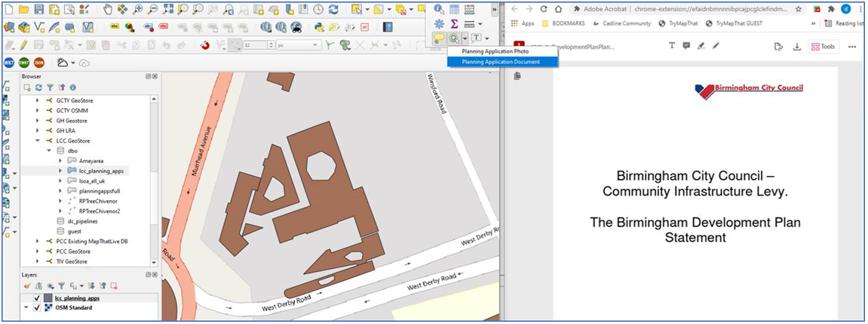Open the TryMapThat GUEST bookmark
This screenshot has height=324, width=868.
(734, 23)
